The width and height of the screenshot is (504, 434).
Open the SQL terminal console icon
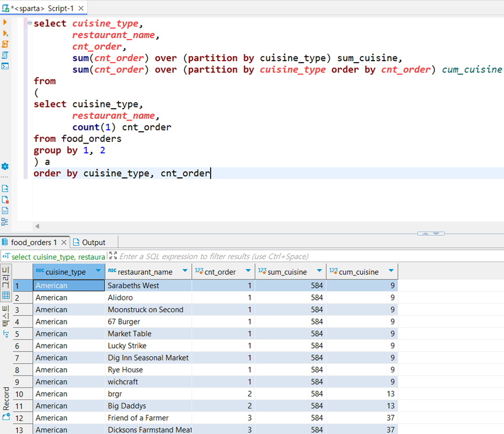pos(5,66)
